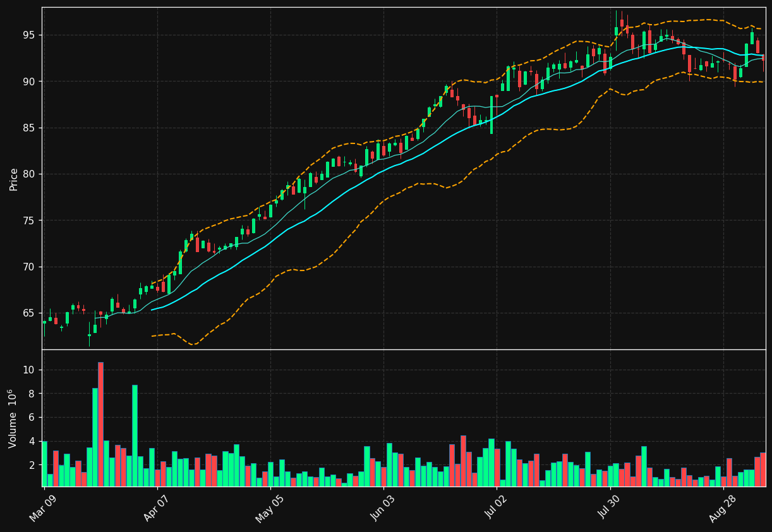Click the tallest green volume bar
This screenshot has width=772, height=532.
click(135, 435)
